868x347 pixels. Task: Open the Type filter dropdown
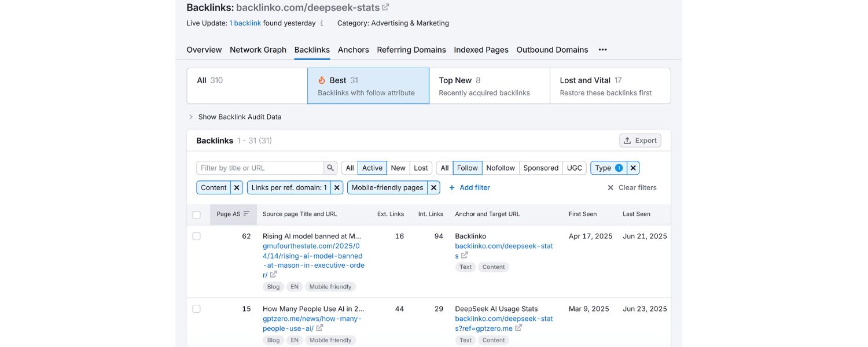coord(604,168)
